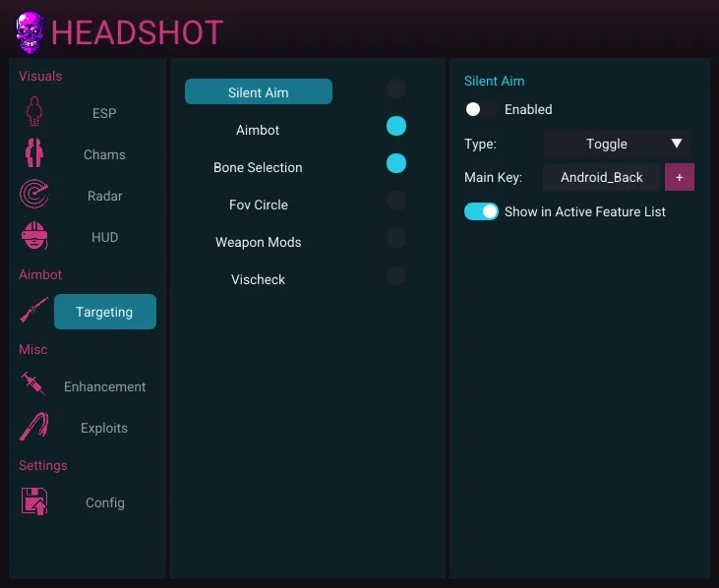Select the Bone Selection menu entry

coord(258,167)
